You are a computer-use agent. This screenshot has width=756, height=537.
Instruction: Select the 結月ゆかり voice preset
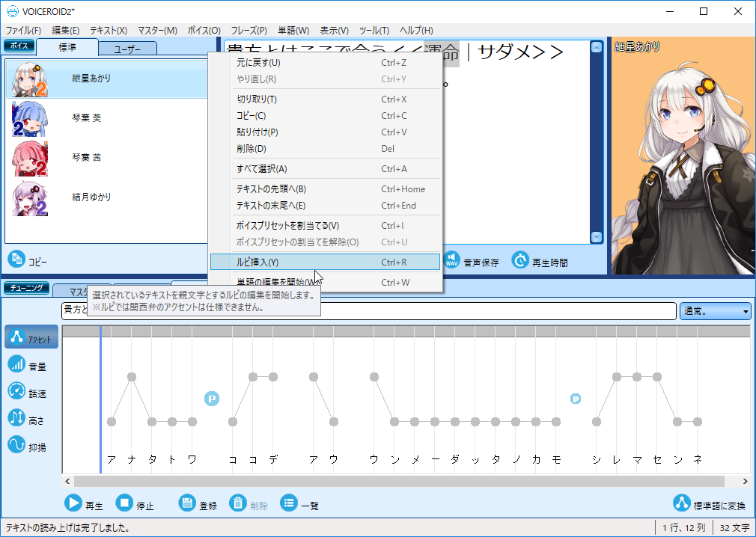(x=107, y=197)
